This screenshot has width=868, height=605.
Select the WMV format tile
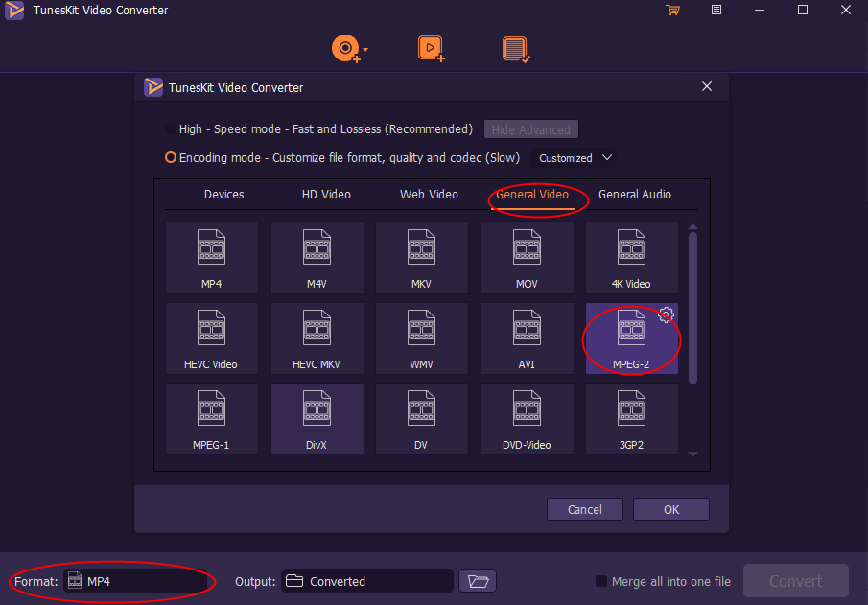421,338
